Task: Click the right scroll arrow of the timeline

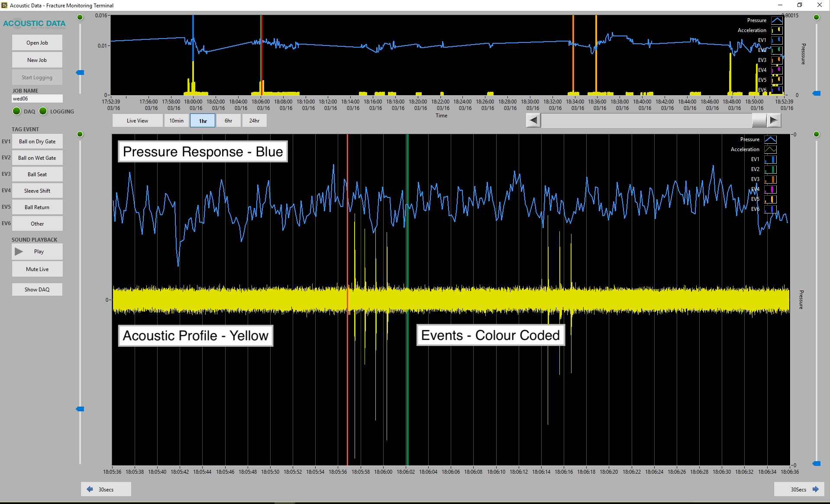Action: 775,120
